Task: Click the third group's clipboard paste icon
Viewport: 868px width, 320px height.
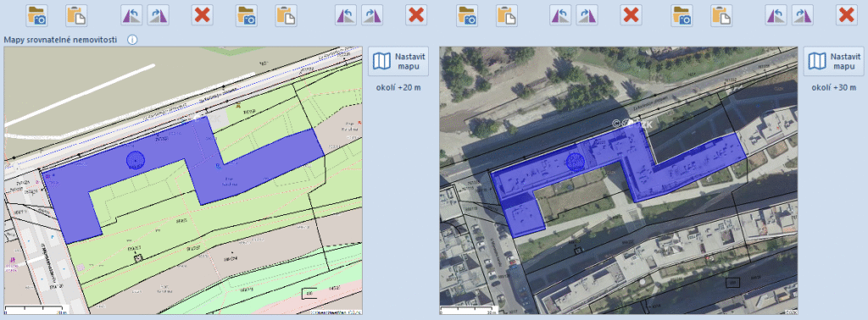Action: (x=507, y=15)
